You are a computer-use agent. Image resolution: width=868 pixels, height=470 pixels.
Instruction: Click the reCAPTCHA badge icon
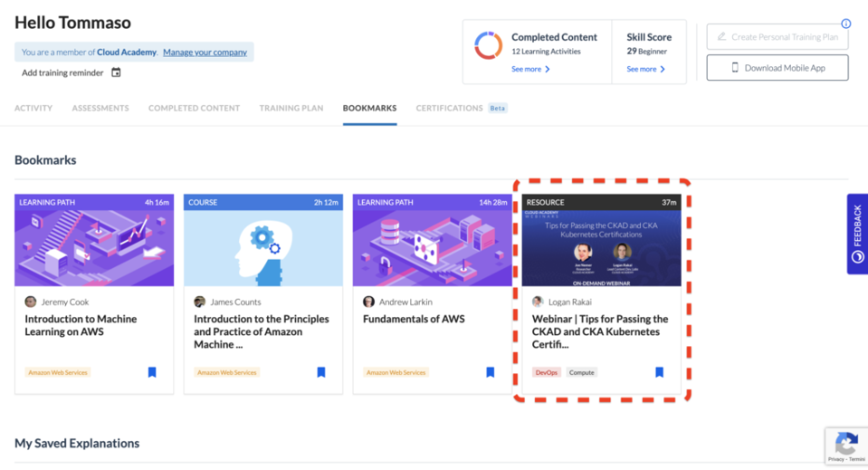coord(846,443)
